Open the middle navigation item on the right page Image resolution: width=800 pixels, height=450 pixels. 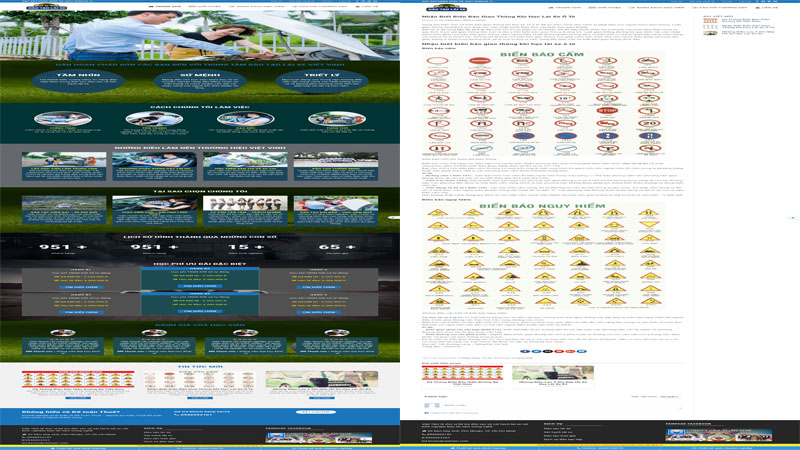coord(656,7)
